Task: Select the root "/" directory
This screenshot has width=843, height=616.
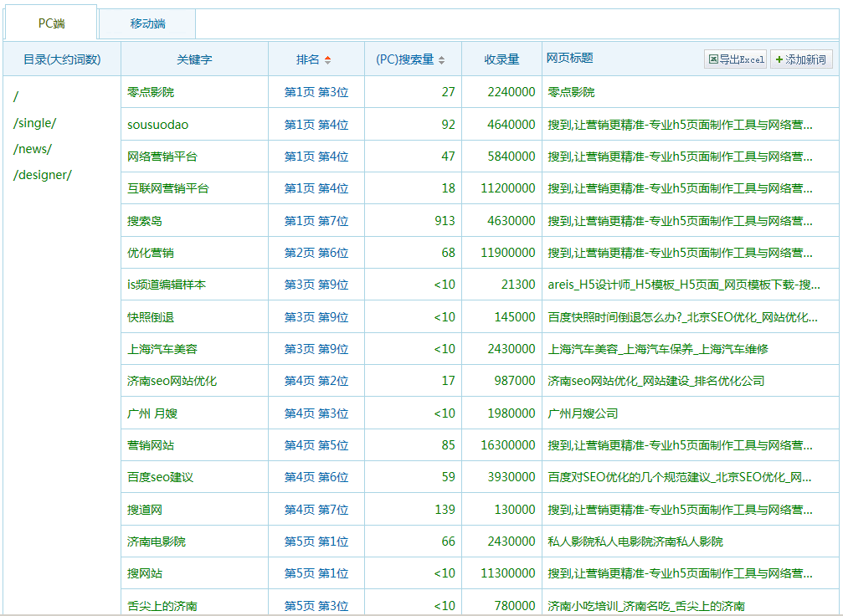Action: coord(16,97)
